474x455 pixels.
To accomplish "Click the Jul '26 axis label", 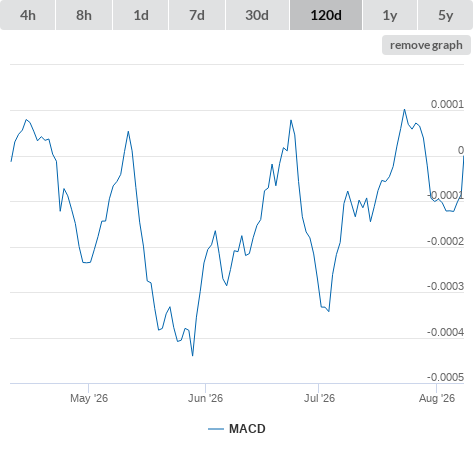I will (319, 398).
